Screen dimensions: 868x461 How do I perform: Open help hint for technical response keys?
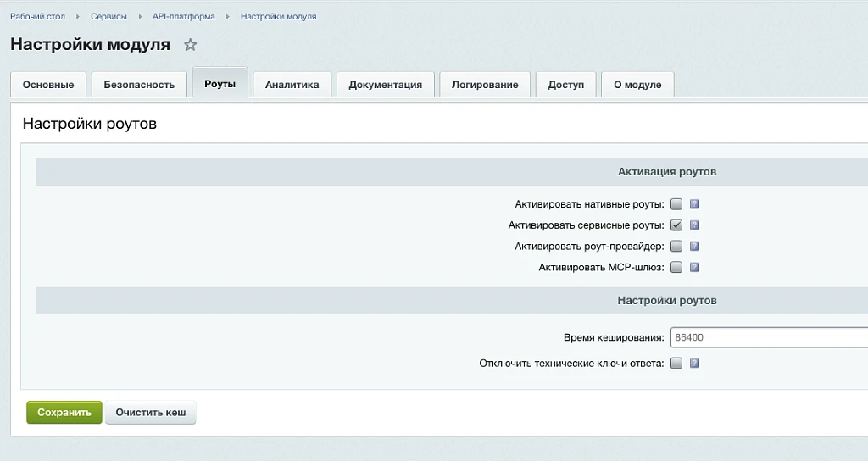[x=695, y=364]
